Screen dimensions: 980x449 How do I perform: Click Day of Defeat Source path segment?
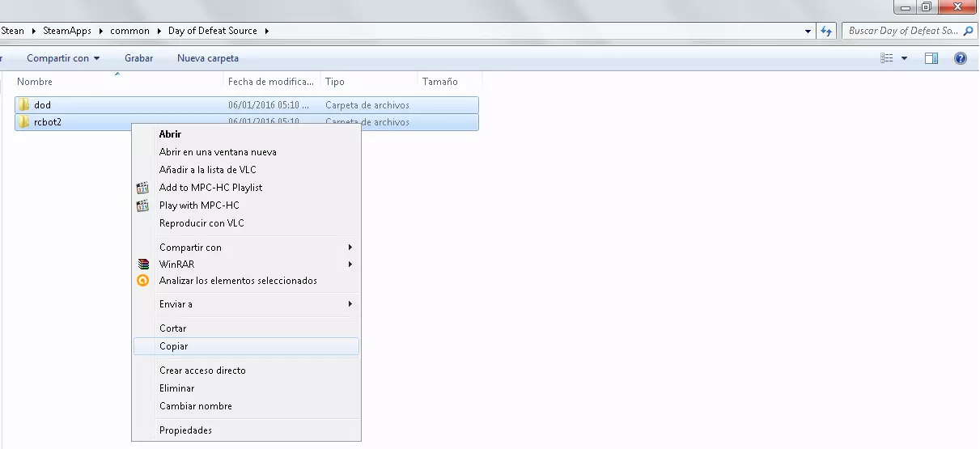(213, 31)
